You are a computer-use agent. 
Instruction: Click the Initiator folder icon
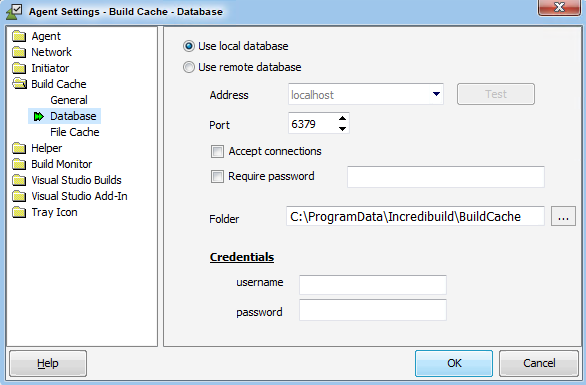coord(19,68)
